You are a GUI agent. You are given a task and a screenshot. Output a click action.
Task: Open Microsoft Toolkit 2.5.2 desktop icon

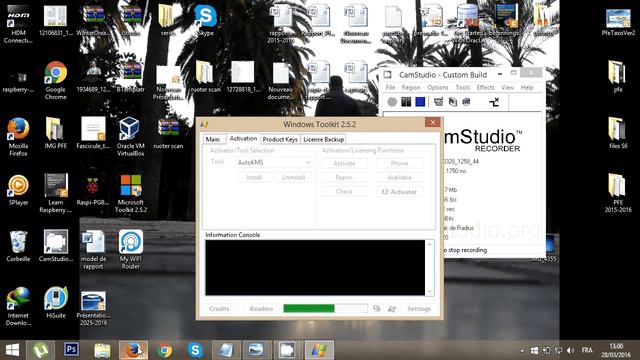click(131, 193)
